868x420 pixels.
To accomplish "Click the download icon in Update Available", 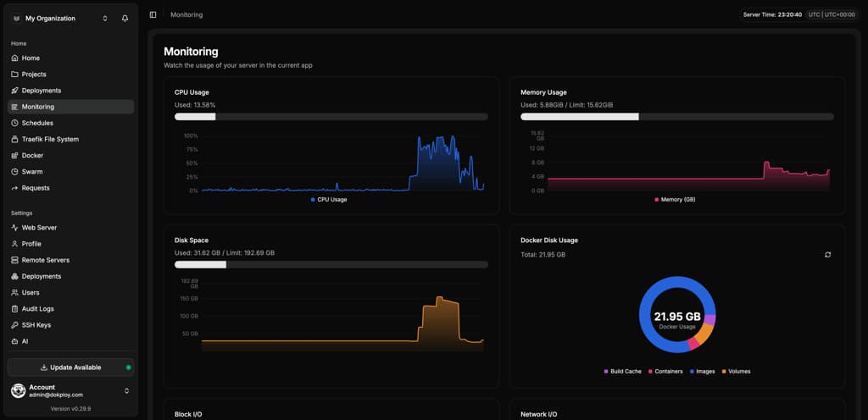I will pos(44,367).
